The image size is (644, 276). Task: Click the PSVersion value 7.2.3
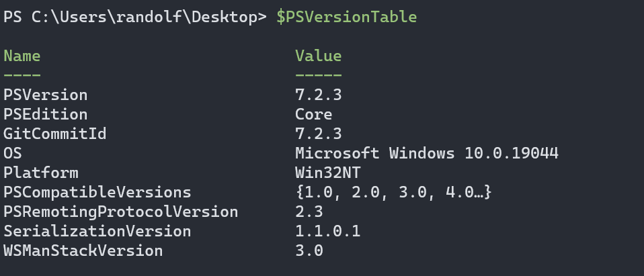coord(319,95)
